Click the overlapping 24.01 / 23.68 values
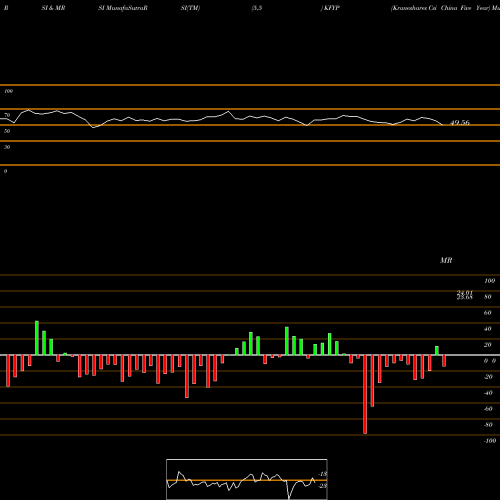 click(465, 295)
